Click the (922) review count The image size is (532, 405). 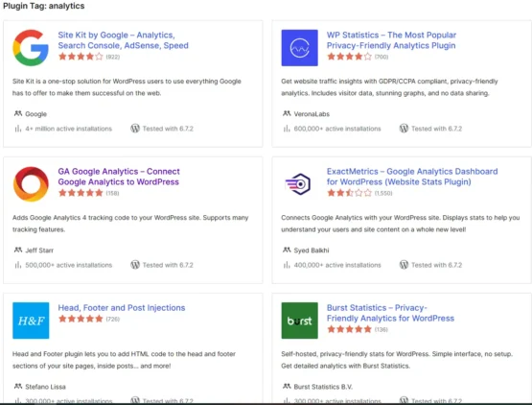click(113, 57)
